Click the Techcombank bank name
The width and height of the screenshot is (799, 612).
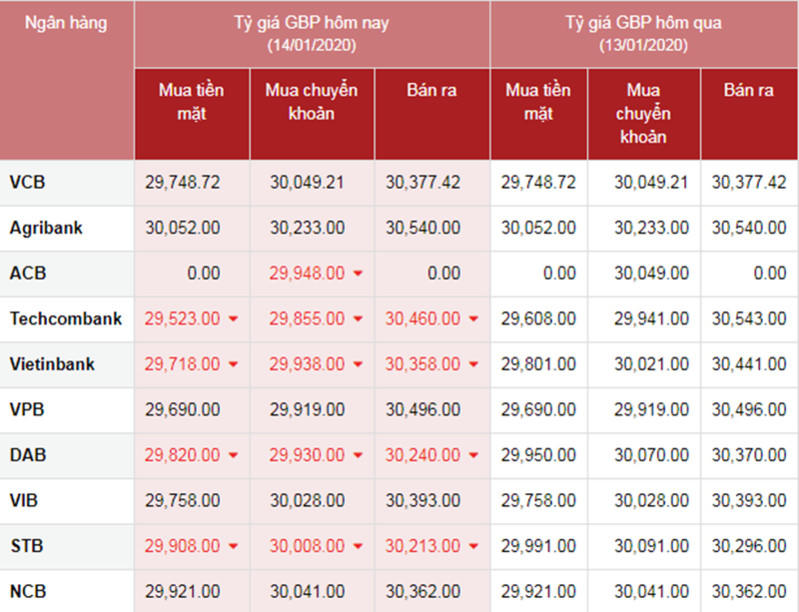click(x=66, y=319)
